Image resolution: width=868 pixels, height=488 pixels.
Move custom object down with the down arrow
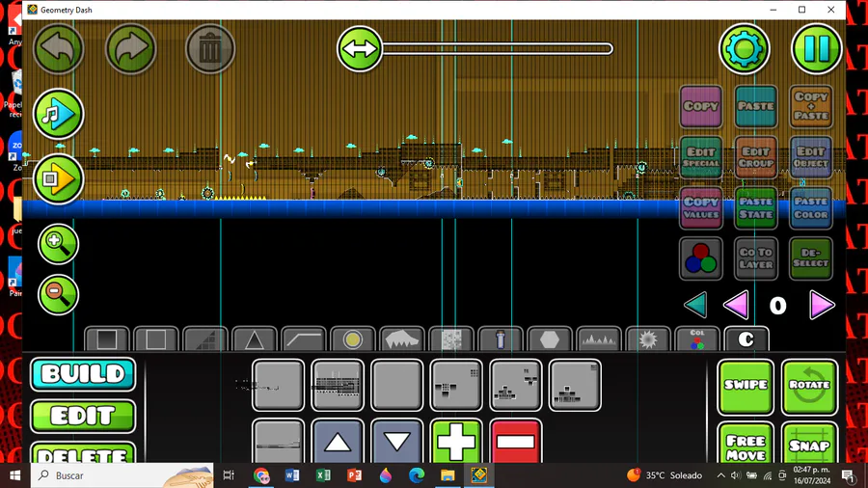(x=397, y=442)
